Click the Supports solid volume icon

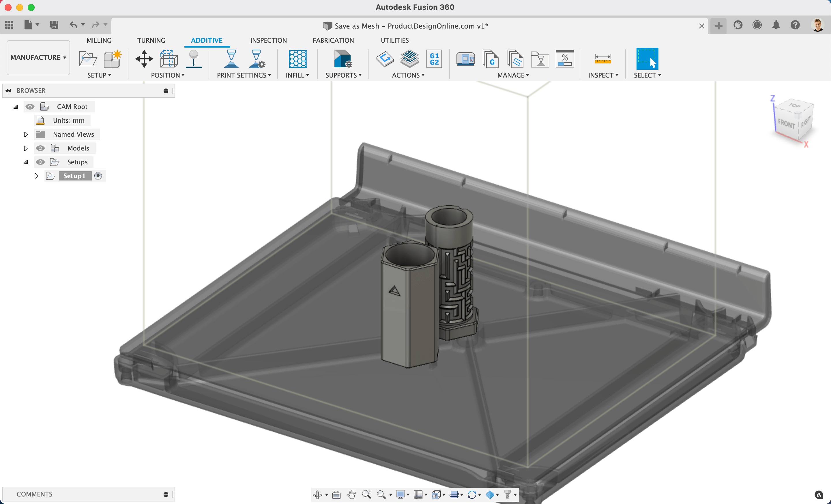point(343,59)
